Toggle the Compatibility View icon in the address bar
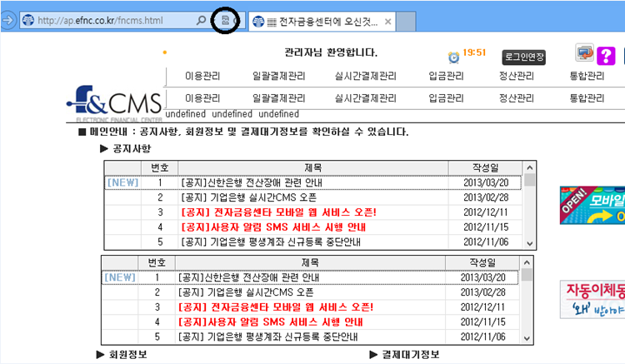The image size is (625, 364). pos(225,20)
